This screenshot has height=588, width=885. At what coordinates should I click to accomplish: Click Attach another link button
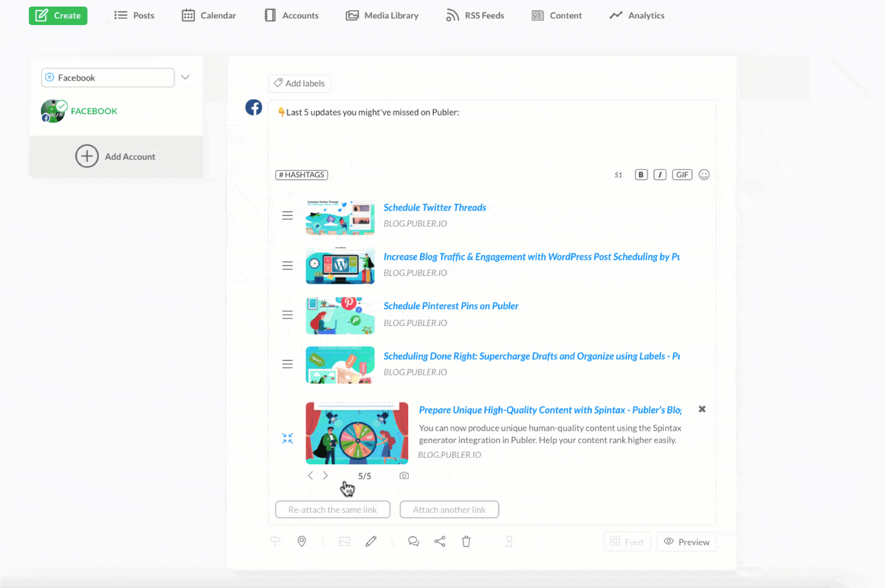tap(449, 510)
